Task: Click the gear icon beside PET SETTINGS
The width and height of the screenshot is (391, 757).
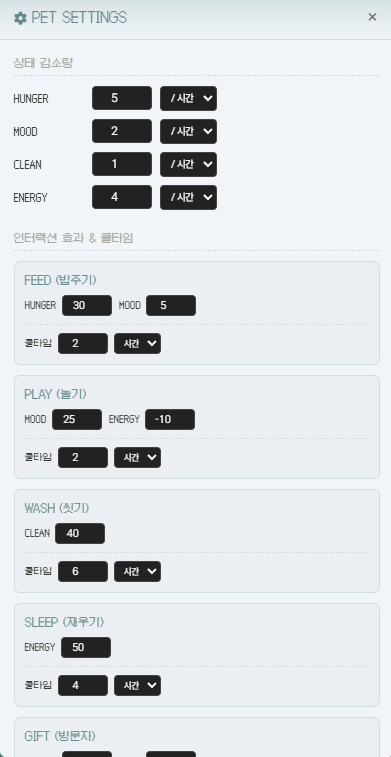Action: [x=20, y=18]
